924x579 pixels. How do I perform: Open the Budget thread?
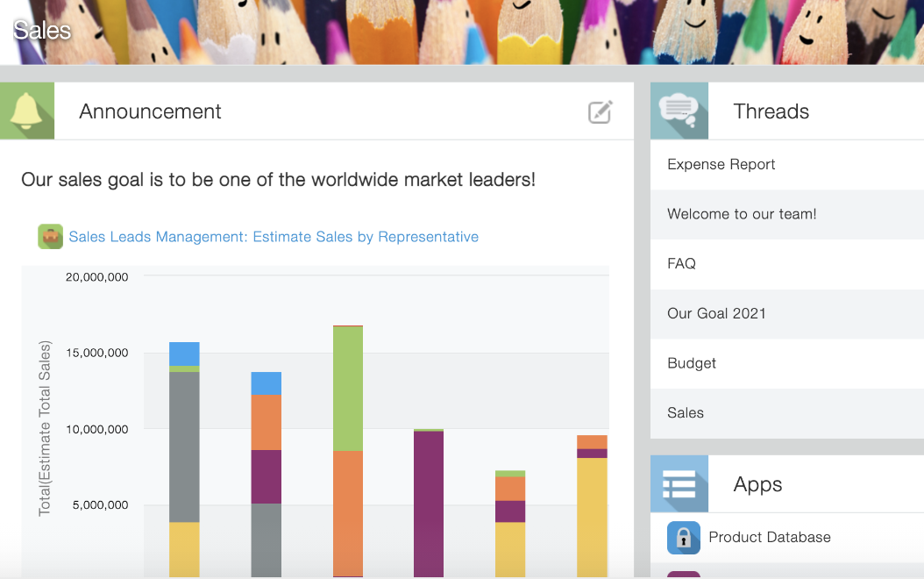click(787, 363)
